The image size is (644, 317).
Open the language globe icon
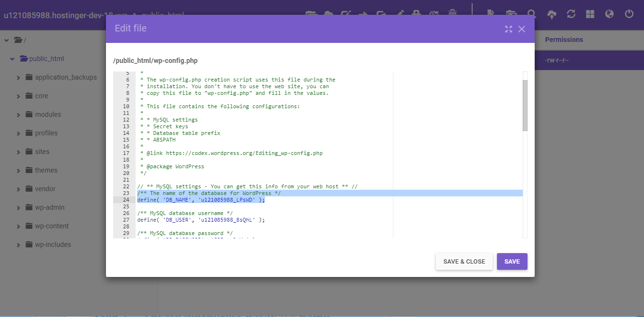tap(609, 14)
